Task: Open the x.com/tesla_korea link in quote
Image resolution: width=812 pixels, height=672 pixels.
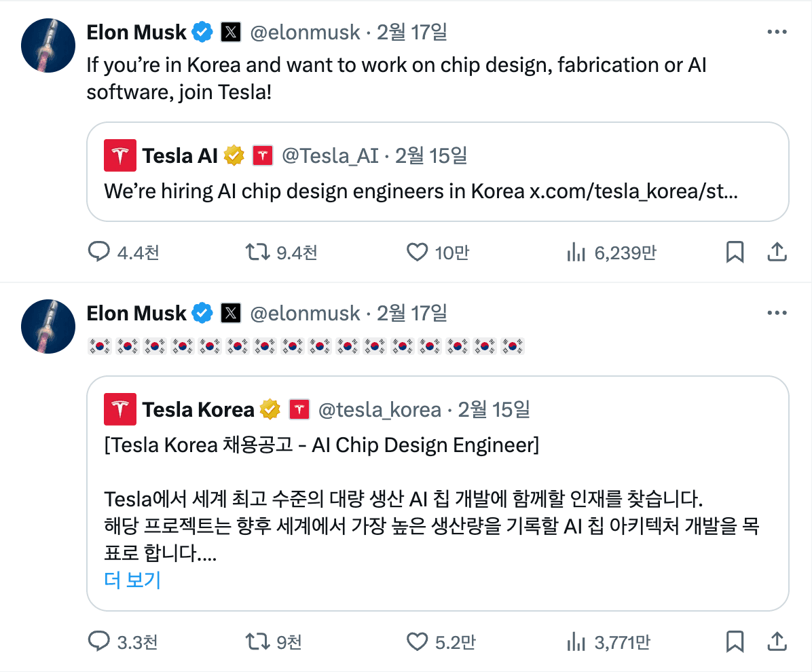Action: point(633,191)
